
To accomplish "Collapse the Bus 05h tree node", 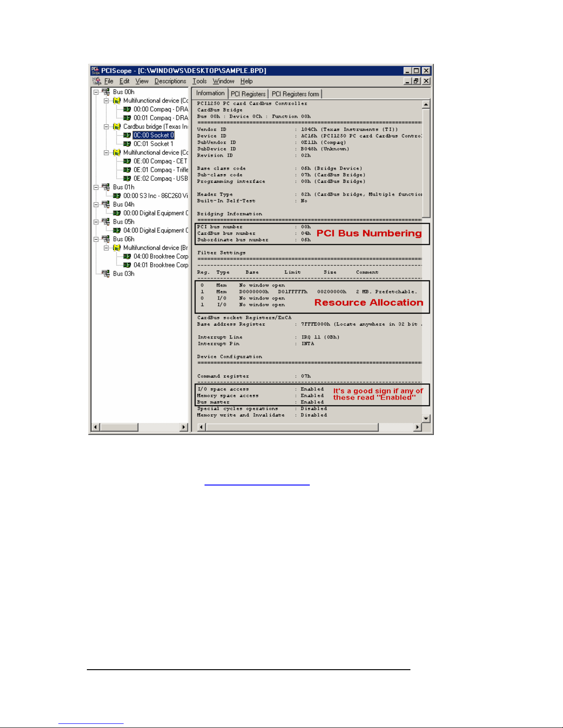I will point(96,222).
